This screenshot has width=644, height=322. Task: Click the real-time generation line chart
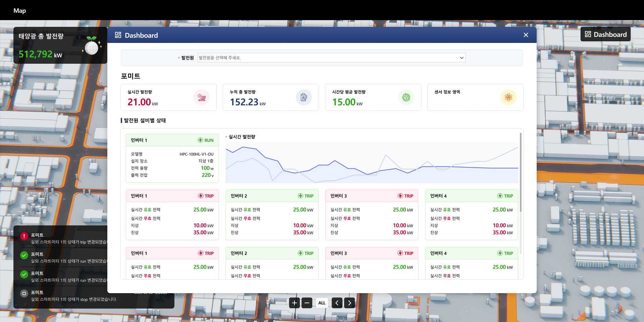click(x=372, y=163)
